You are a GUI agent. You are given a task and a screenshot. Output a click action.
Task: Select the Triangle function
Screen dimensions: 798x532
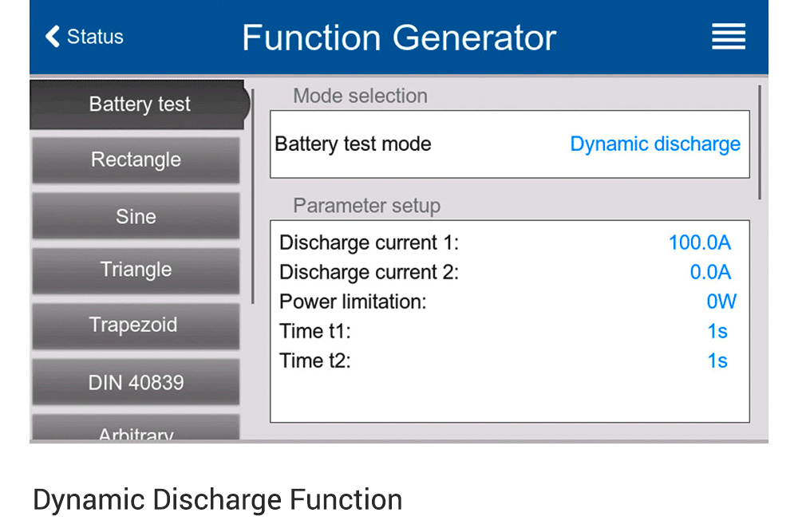pos(136,270)
